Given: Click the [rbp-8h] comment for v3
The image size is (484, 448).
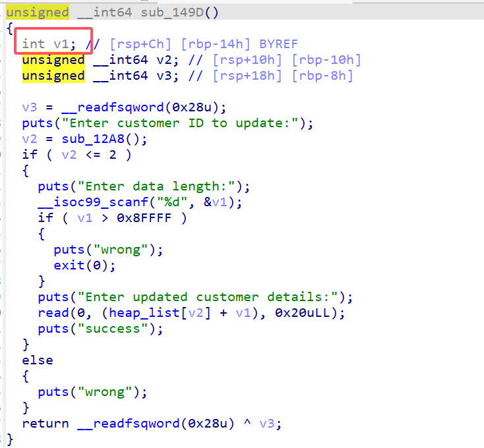Looking at the screenshot, I should pos(322,76).
